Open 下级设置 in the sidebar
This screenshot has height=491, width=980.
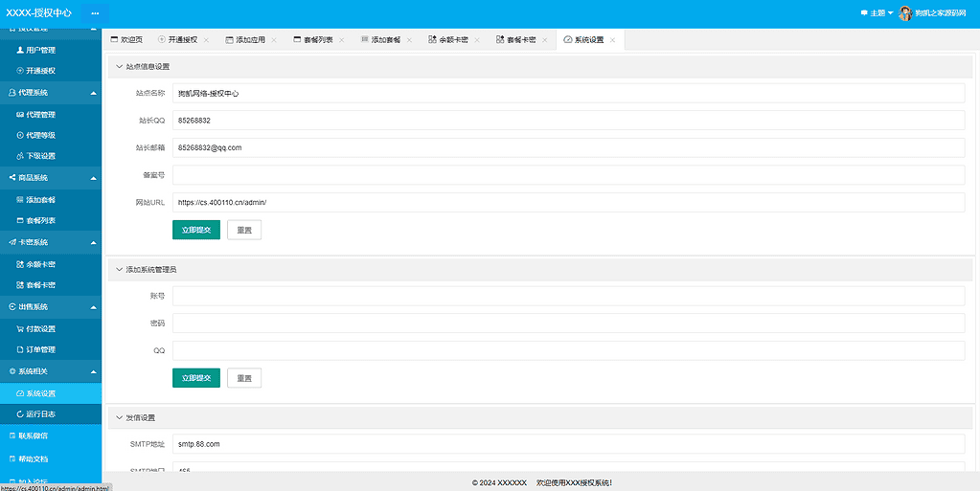point(40,156)
